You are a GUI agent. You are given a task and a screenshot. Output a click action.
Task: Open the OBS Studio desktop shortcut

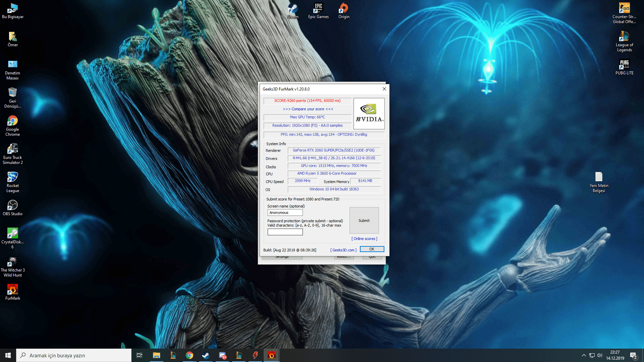pyautogui.click(x=12, y=205)
